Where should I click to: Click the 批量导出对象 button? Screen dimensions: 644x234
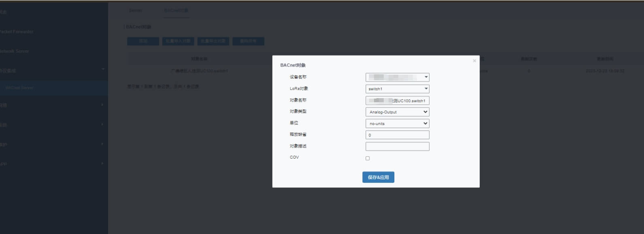(x=213, y=41)
